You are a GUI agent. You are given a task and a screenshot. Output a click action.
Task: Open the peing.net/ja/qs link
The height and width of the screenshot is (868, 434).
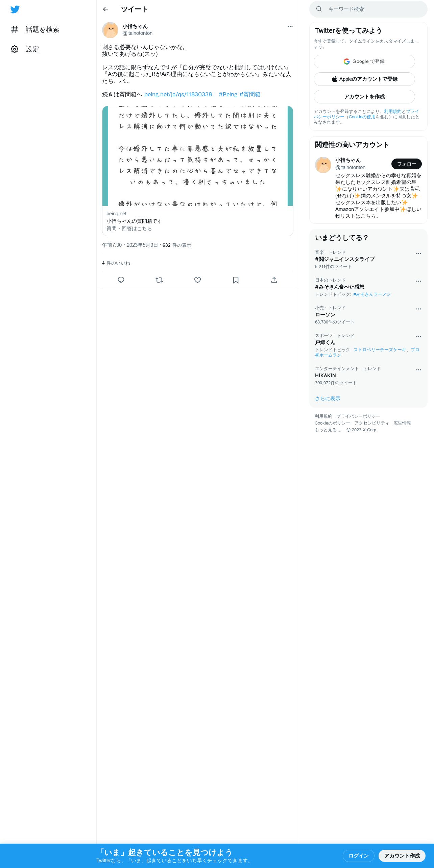pyautogui.click(x=180, y=94)
